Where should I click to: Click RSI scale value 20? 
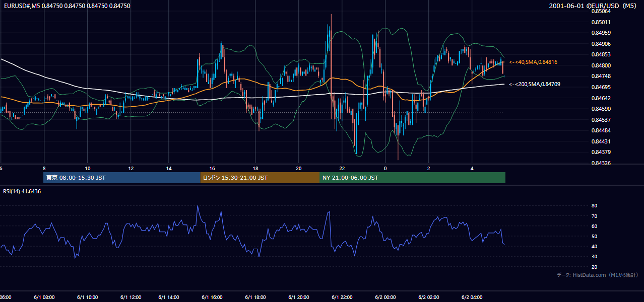coord(594,267)
